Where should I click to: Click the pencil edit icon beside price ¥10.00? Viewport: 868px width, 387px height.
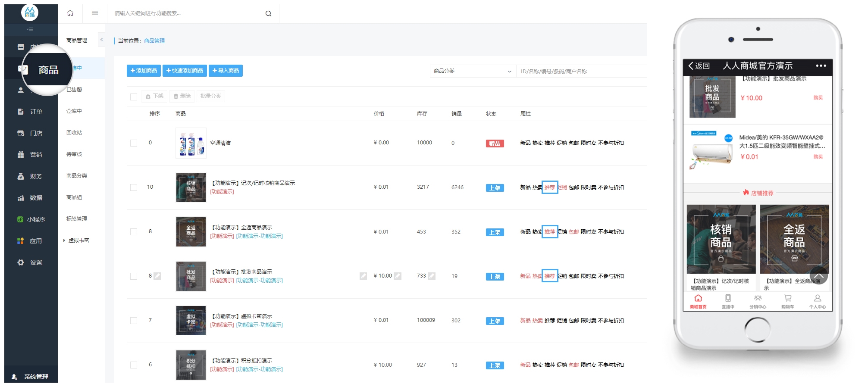pyautogui.click(x=398, y=276)
